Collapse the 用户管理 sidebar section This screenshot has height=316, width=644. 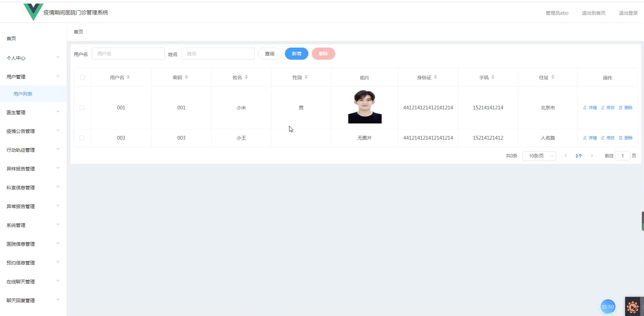pyautogui.click(x=33, y=76)
